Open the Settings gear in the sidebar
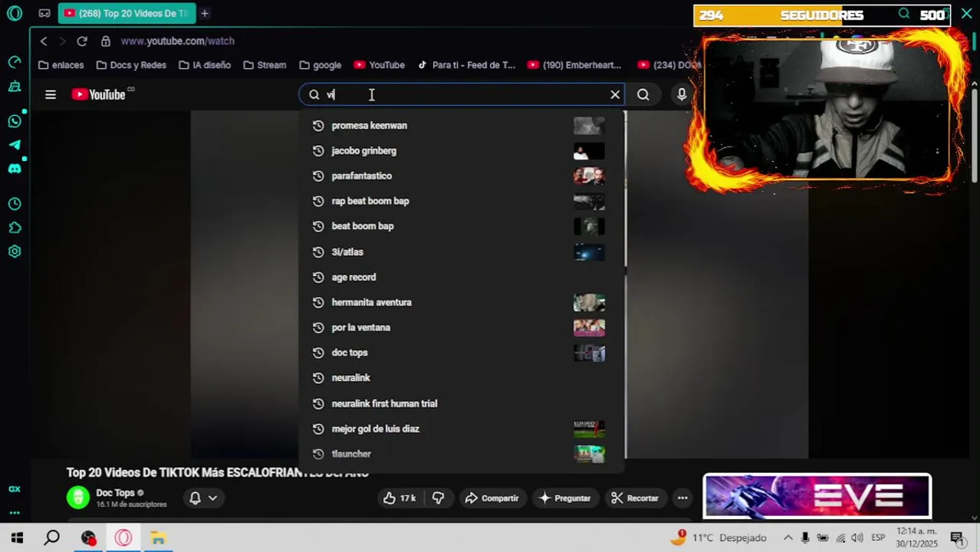Viewport: 980px width, 552px height. 15,251
